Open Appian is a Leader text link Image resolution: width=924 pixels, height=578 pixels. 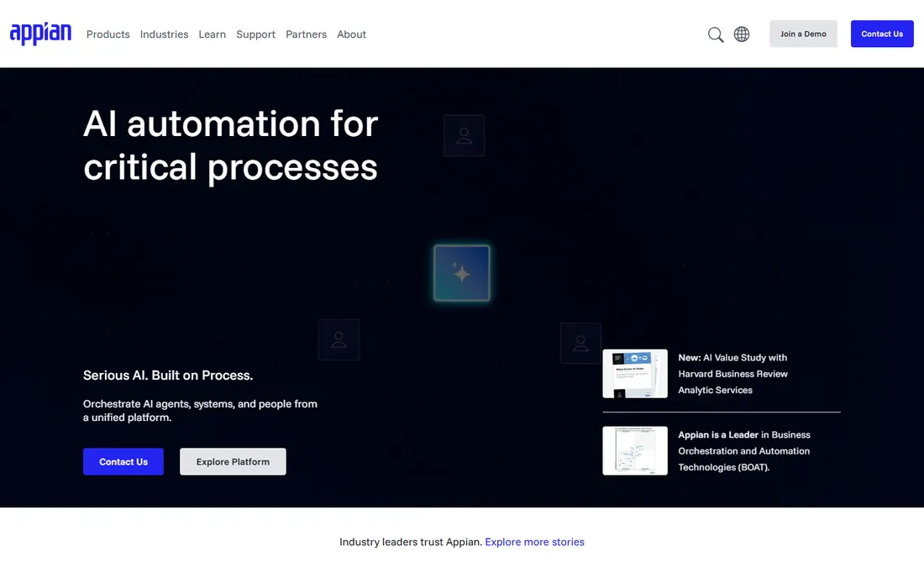[x=743, y=451]
